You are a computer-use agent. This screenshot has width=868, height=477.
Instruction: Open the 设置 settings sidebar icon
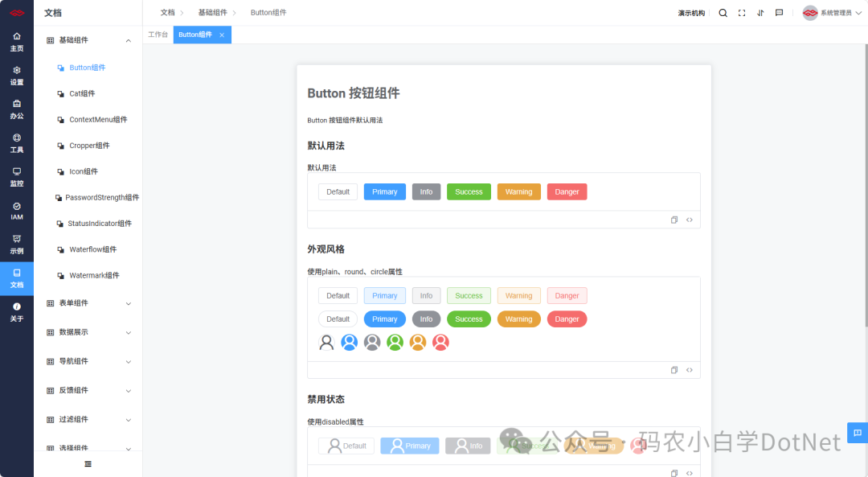pyautogui.click(x=17, y=76)
